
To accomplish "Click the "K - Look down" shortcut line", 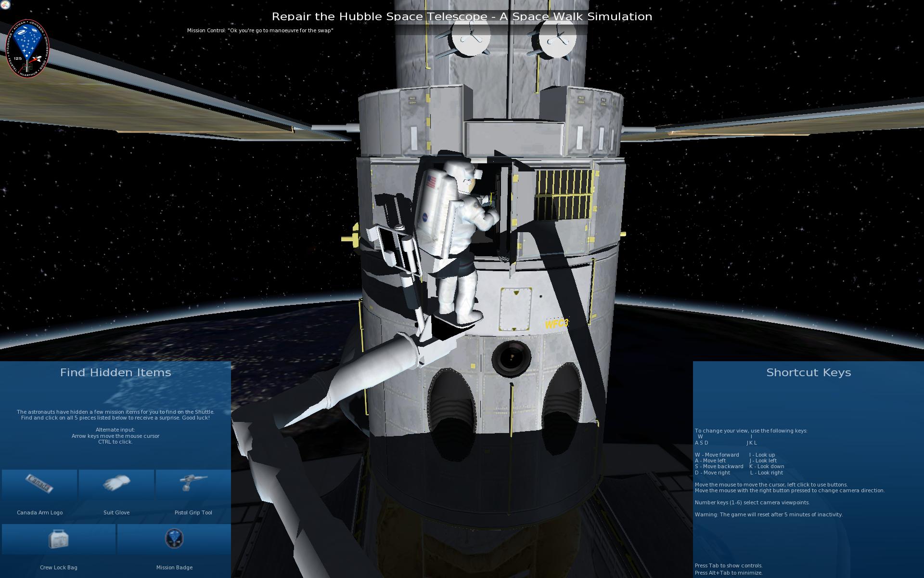I will click(x=767, y=466).
